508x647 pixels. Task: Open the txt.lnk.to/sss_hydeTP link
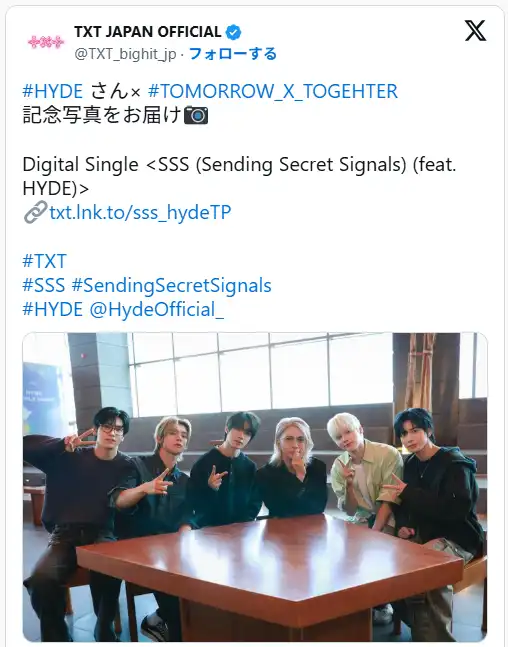click(x=140, y=212)
